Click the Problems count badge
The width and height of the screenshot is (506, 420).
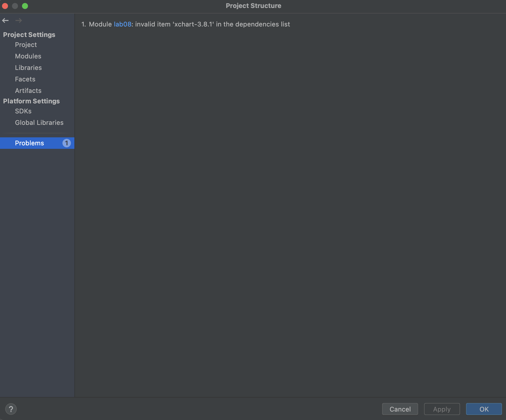(x=66, y=143)
